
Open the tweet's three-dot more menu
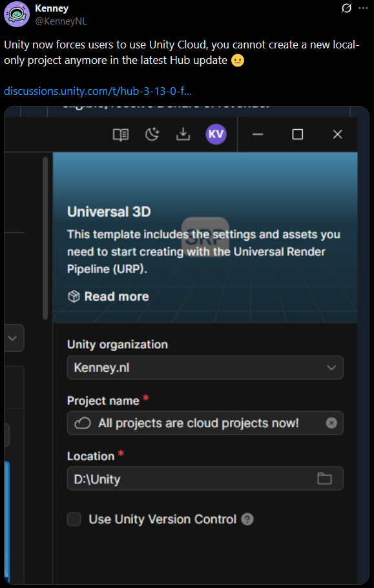(x=363, y=8)
